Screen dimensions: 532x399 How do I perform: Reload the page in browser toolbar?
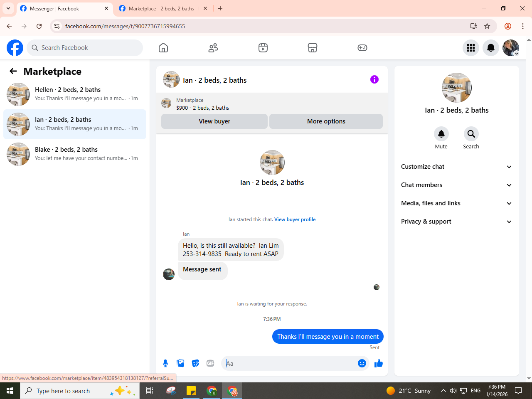pyautogui.click(x=39, y=26)
